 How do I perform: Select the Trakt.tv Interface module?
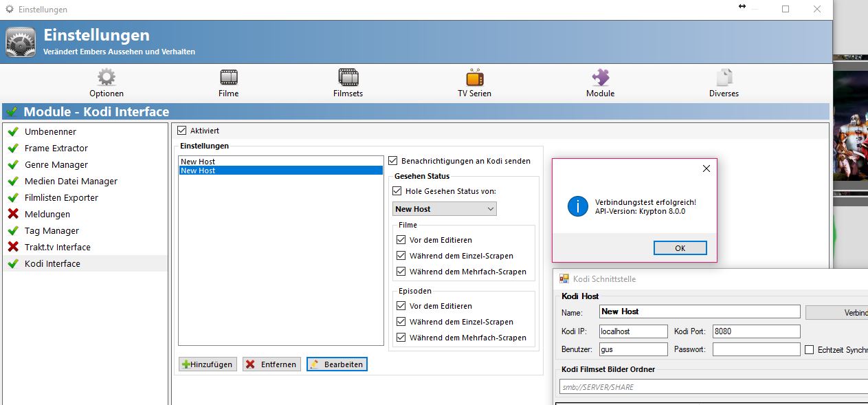[x=85, y=247]
